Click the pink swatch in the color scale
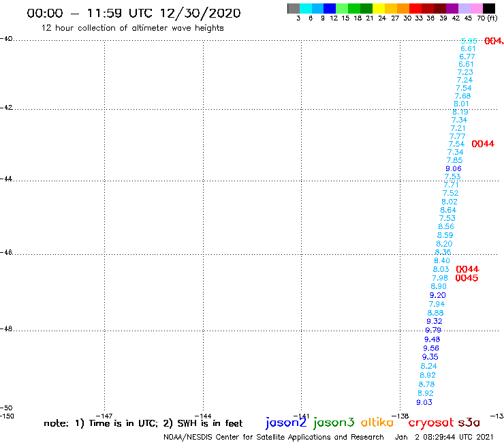504x443 pixels. [x=476, y=8]
